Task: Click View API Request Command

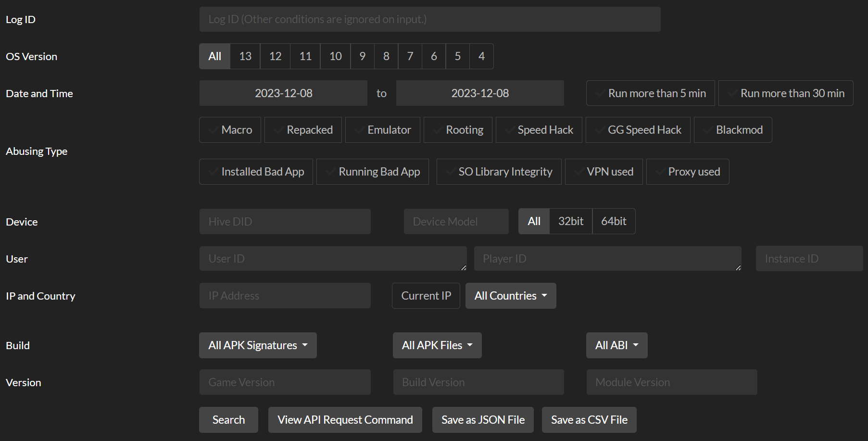Action: [x=345, y=420]
